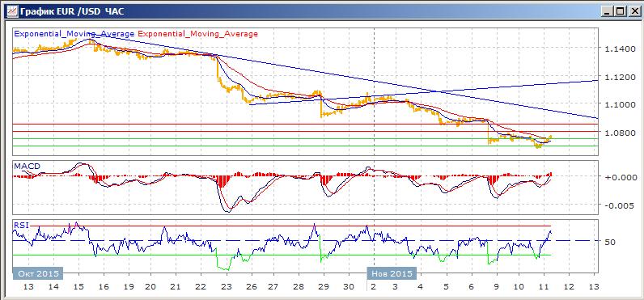The image size is (644, 300).
Task: Click the chart window title bar icon
Action: tap(11, 11)
